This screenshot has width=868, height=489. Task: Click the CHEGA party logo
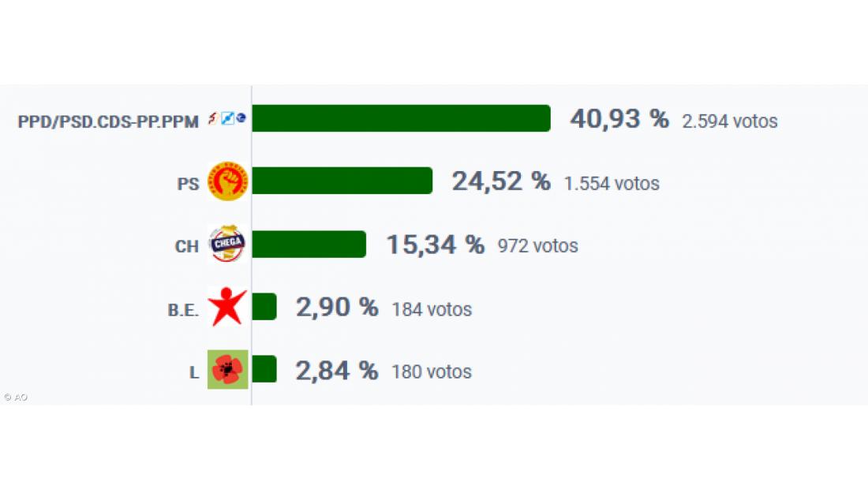[227, 244]
